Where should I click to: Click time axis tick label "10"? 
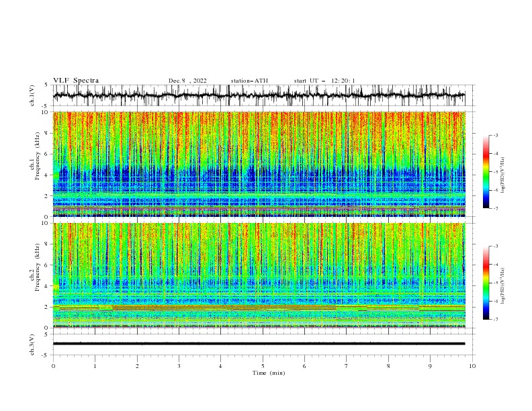click(472, 366)
